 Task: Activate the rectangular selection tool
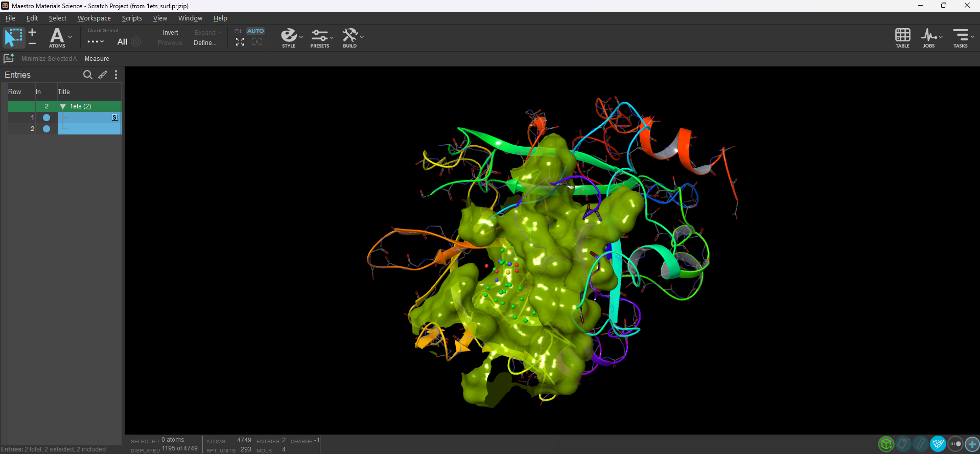[x=13, y=37]
